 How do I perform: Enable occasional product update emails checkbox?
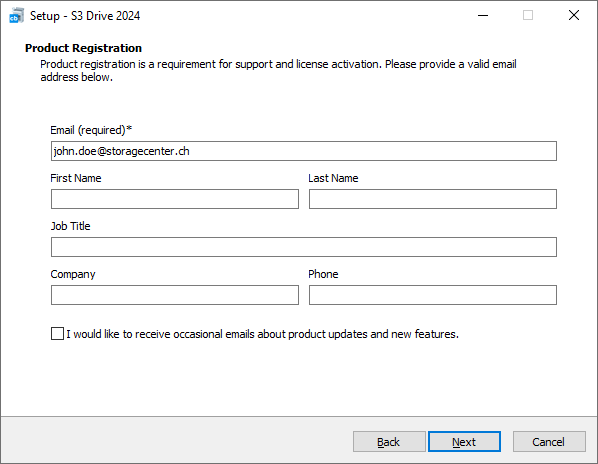point(57,334)
